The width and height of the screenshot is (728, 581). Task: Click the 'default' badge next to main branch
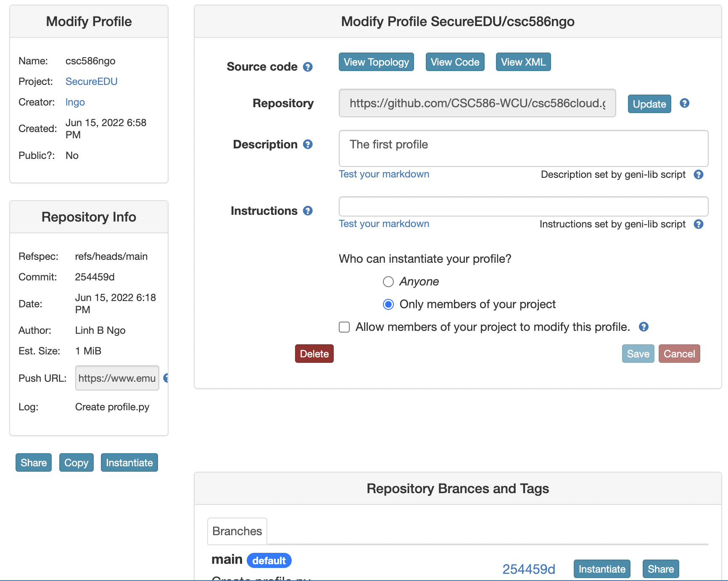point(269,560)
